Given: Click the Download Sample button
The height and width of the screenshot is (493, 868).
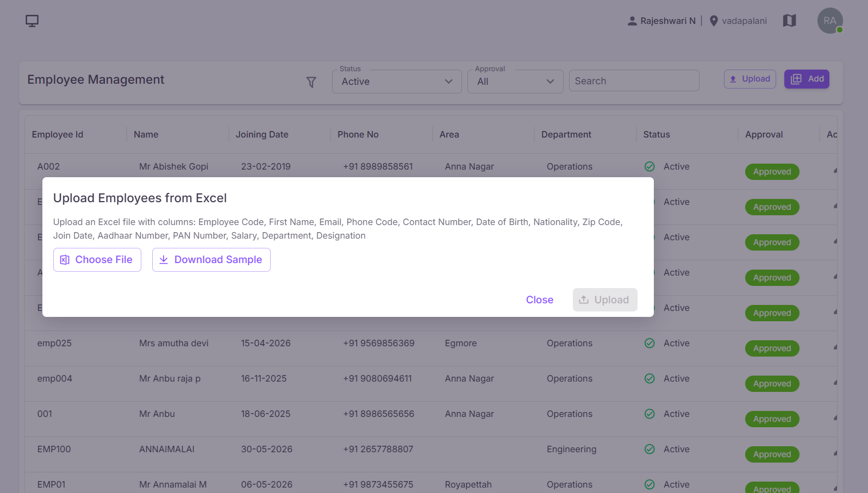Looking at the screenshot, I should (211, 260).
